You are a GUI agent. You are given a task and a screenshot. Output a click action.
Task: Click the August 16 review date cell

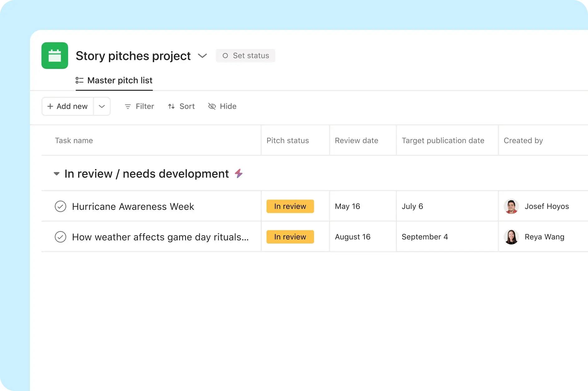(x=353, y=237)
